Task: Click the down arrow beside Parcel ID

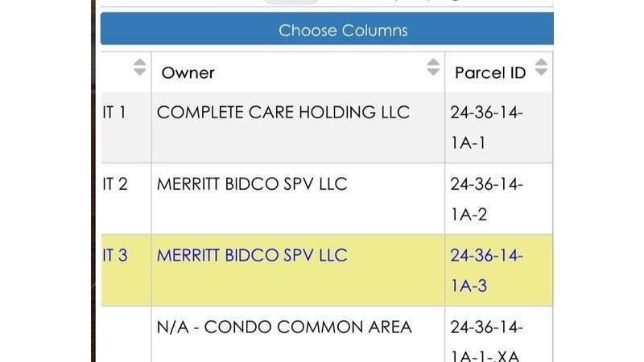Action: point(541,72)
